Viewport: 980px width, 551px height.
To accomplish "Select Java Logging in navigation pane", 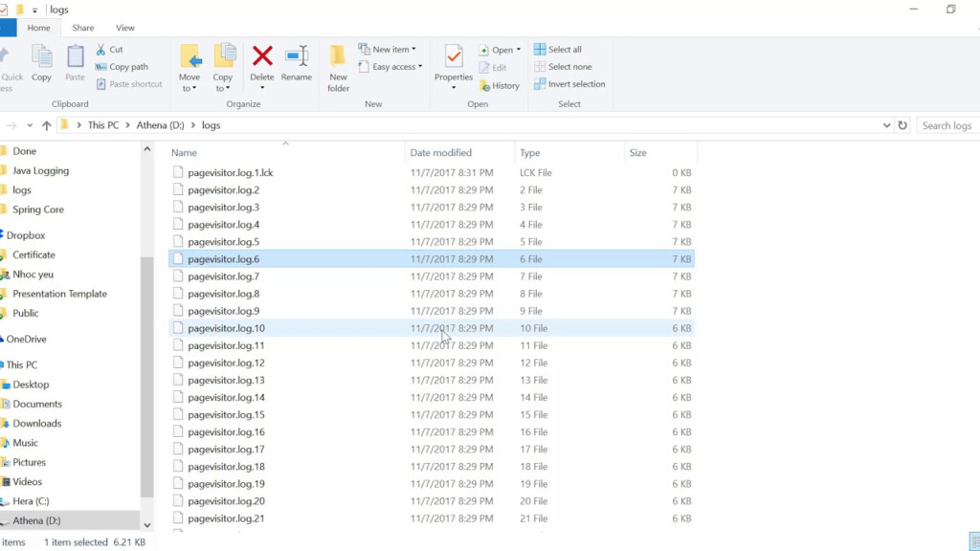I will [x=40, y=170].
